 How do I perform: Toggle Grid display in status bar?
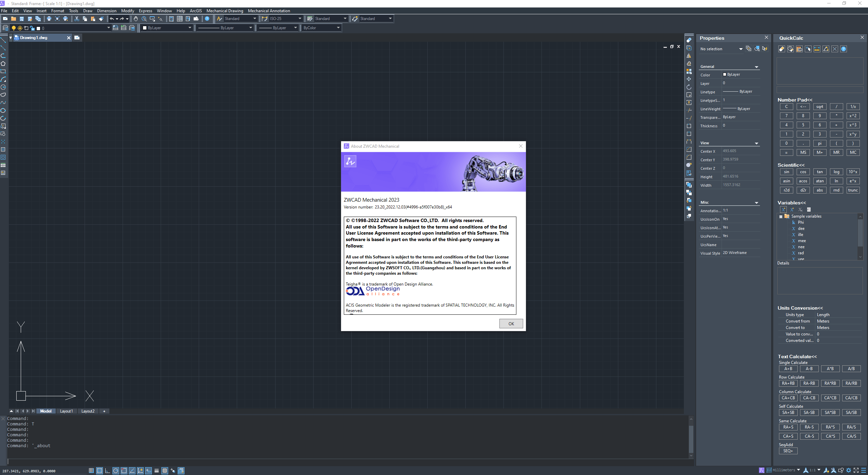(x=100, y=471)
